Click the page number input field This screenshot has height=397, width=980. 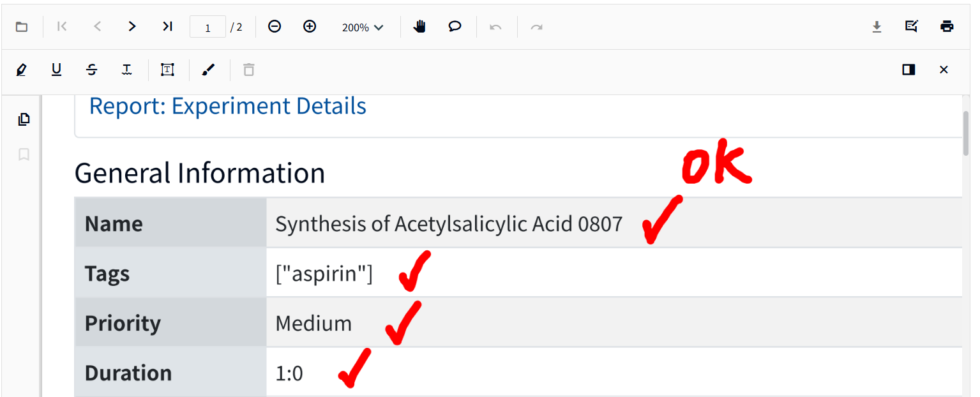(x=207, y=27)
